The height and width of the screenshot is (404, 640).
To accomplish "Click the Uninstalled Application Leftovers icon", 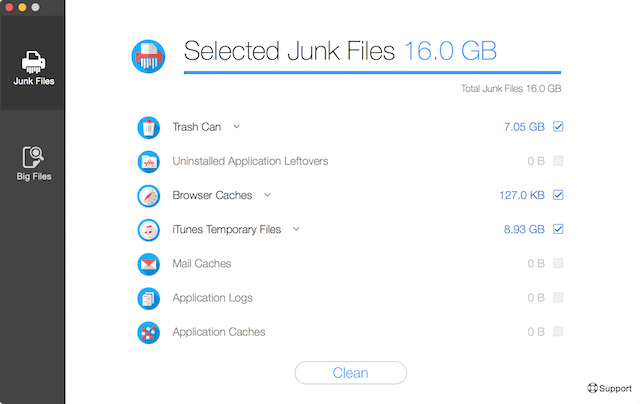I will (149, 162).
